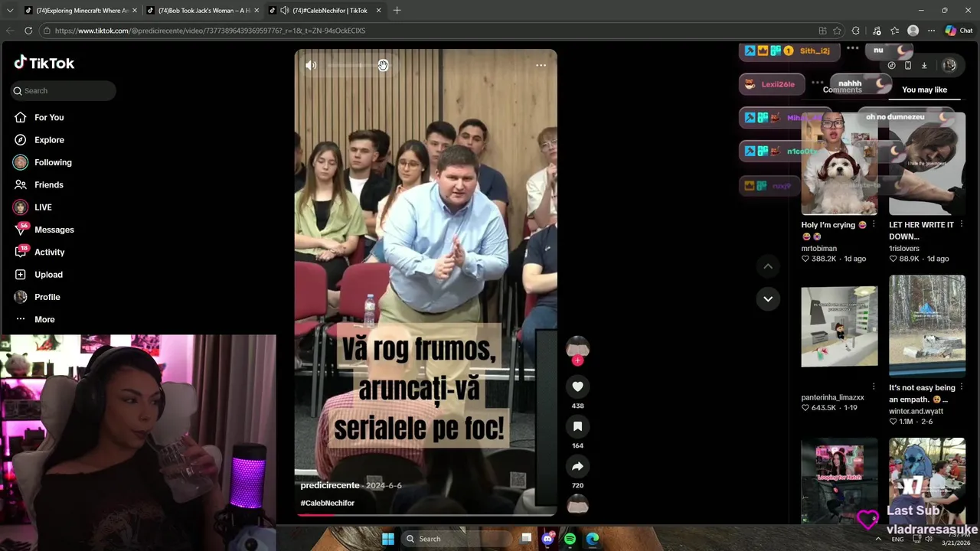Viewport: 980px width, 551px height.
Task: Like the video with the heart icon
Action: pyautogui.click(x=578, y=387)
